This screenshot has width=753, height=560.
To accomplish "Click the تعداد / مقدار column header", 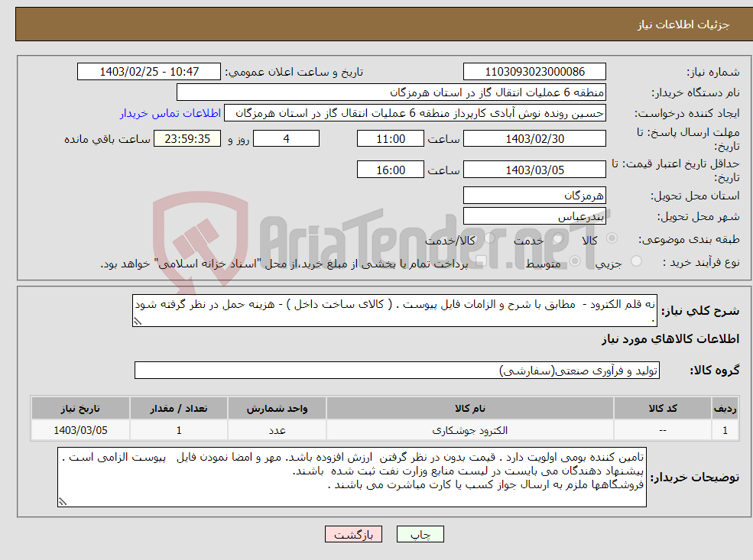I will [179, 409].
